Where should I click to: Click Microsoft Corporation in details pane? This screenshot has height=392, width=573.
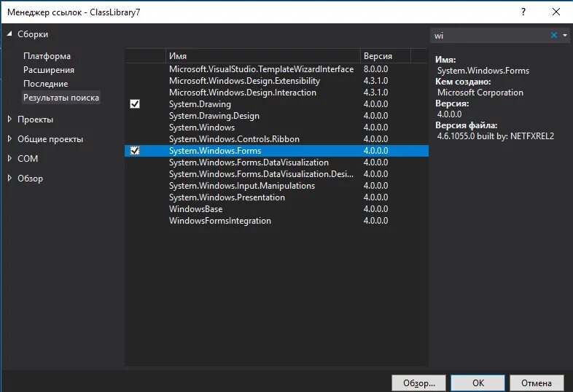480,93
